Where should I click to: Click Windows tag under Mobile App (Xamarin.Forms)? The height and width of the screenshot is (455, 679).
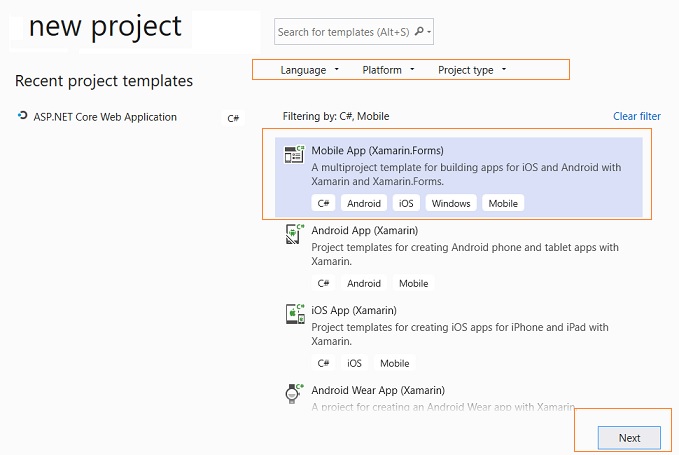[x=451, y=203]
